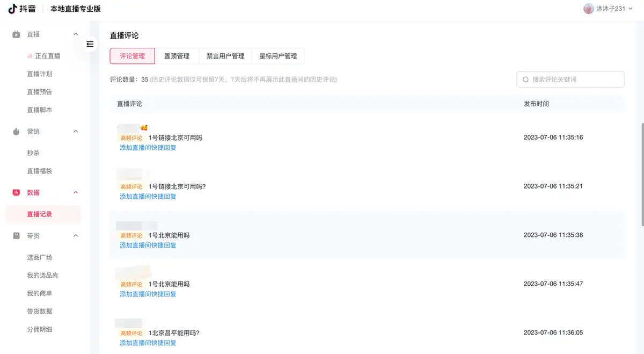Screen dimensions: 644x354
Task: Switch to the 评论管理 tab
Action: pyautogui.click(x=132, y=56)
